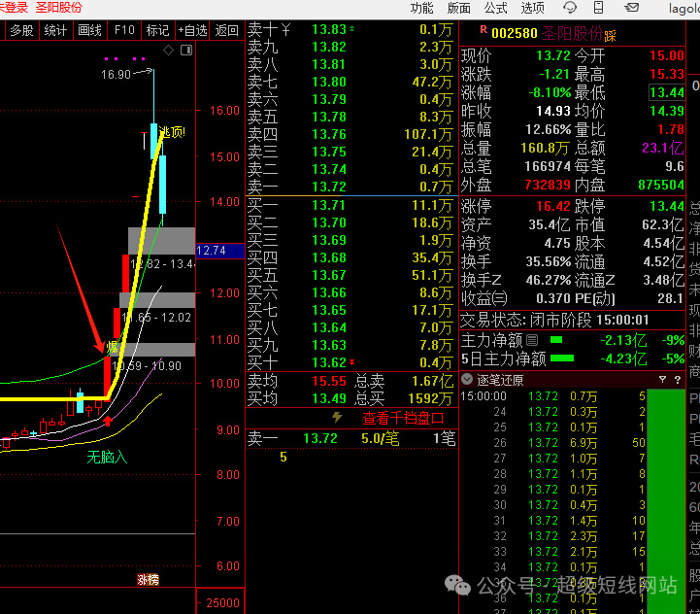700x614 pixels.
Task: Click the 圣阳股份 title text
Action: tap(59, 8)
